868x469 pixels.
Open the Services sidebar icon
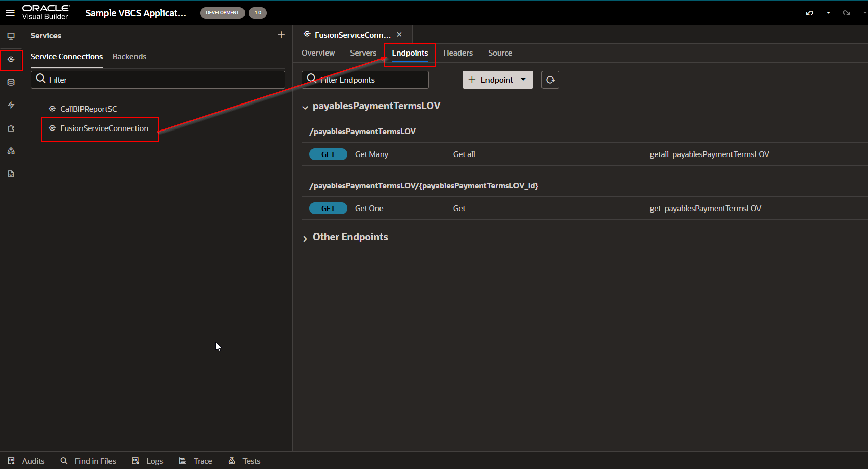(x=11, y=60)
